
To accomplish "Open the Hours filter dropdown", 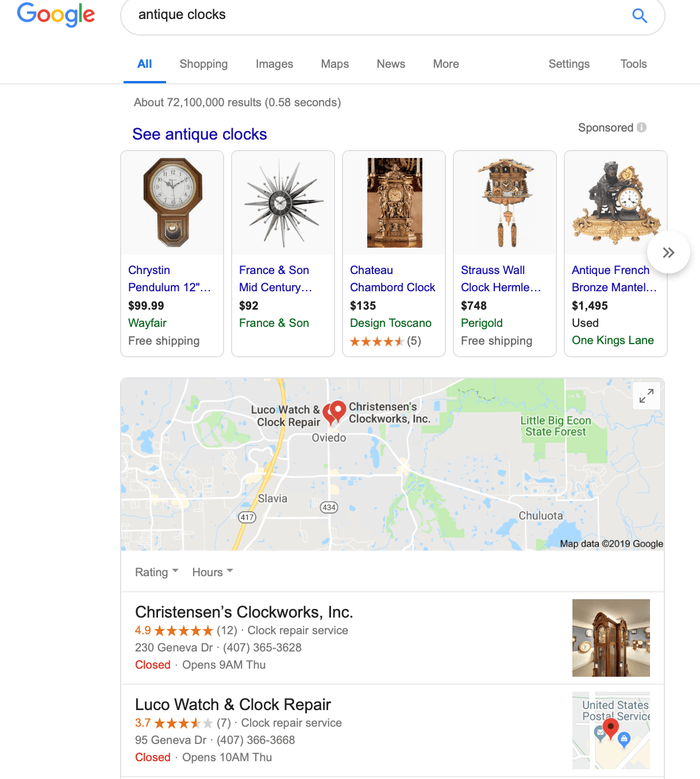I will 212,572.
